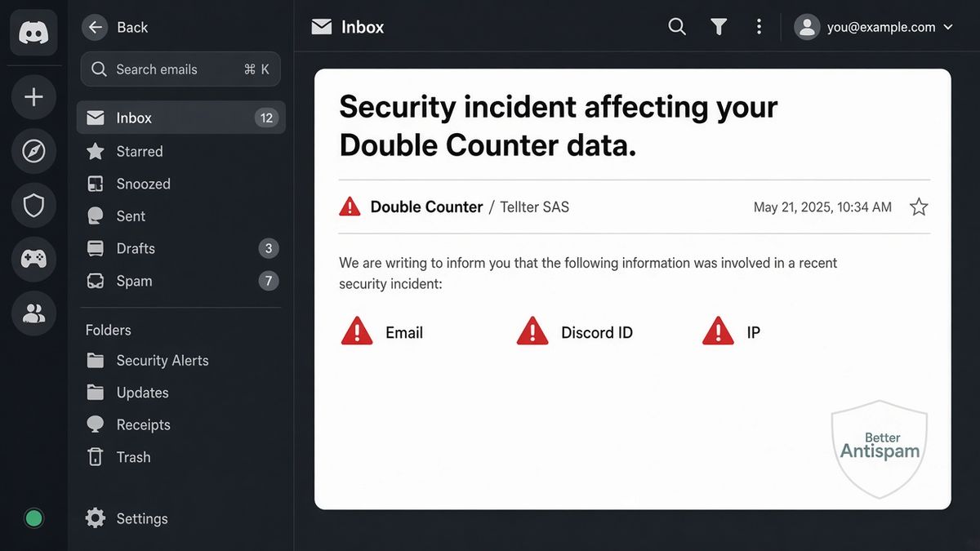Viewport: 980px width, 551px height.
Task: Click the Folders section heading
Action: [108, 331]
